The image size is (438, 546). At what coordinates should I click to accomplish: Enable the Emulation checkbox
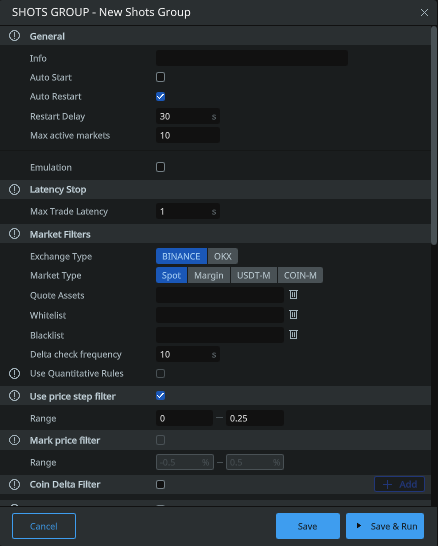coord(161,167)
